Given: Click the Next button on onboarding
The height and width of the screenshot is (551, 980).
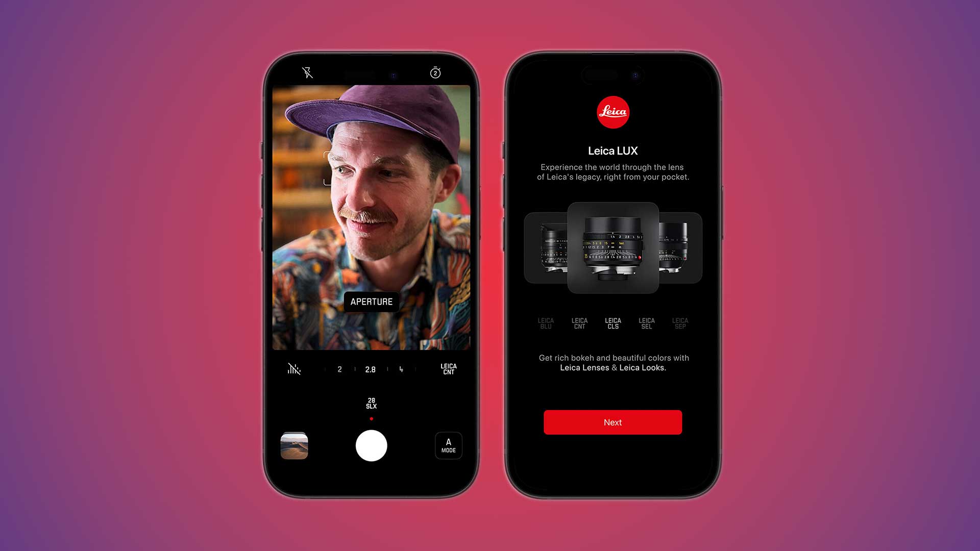Looking at the screenshot, I should click(x=613, y=422).
